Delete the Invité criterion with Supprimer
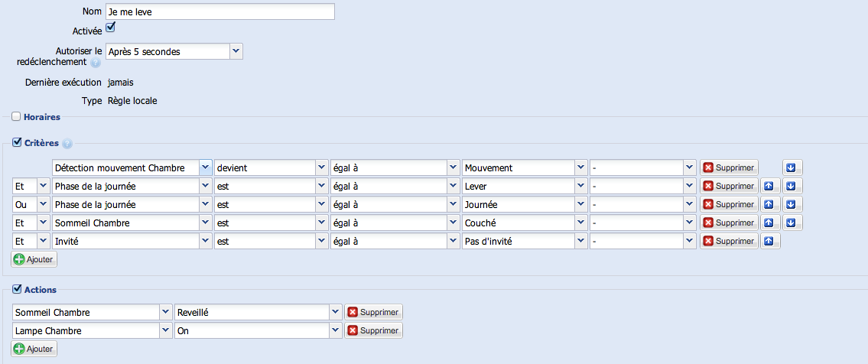868x364 pixels. click(x=729, y=241)
